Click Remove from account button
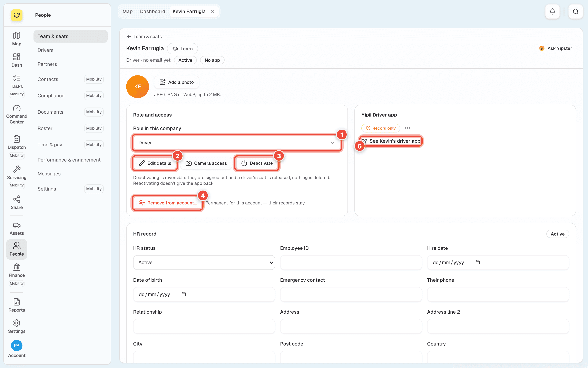Screen dimensions: 588x368 167,203
